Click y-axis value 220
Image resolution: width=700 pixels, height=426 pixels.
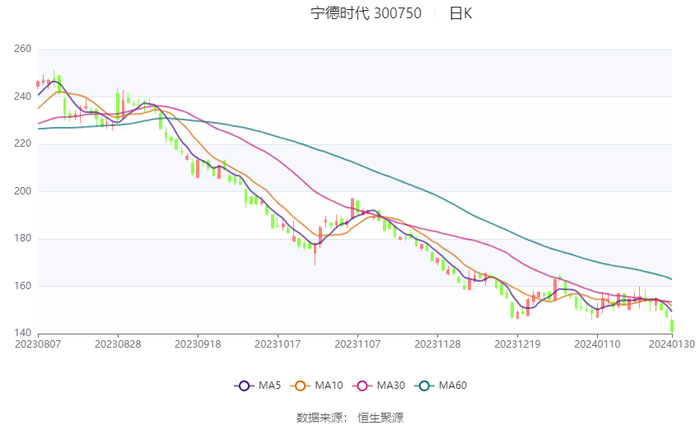coord(23,144)
